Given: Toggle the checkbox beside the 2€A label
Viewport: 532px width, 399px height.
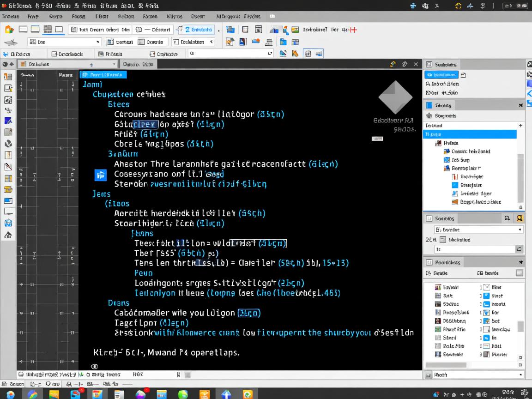Looking at the screenshot, I should point(443,240).
